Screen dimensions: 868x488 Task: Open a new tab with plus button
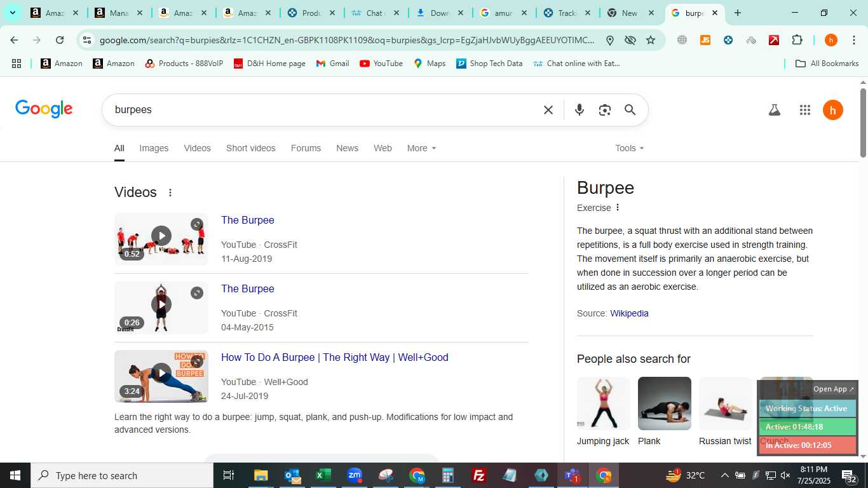(737, 13)
